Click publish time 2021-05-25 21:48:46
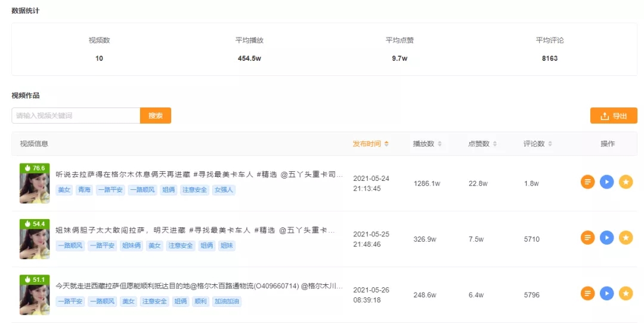 click(x=371, y=239)
